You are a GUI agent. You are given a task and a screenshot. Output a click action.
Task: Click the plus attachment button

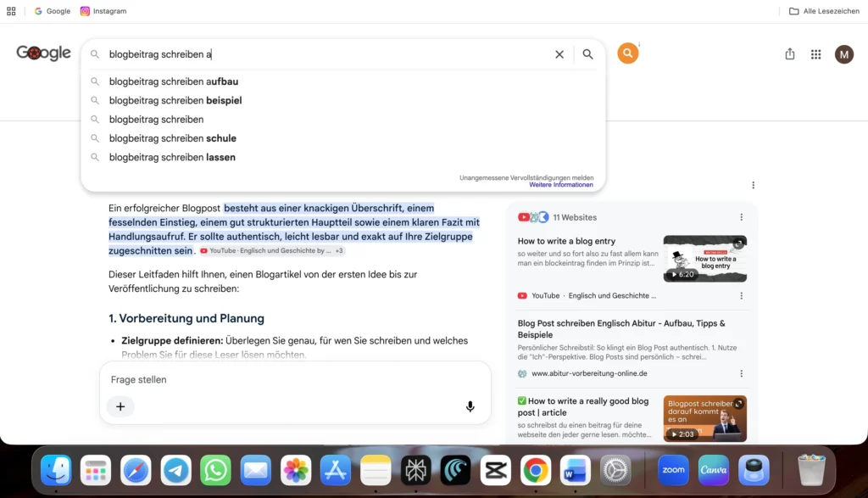(x=120, y=406)
